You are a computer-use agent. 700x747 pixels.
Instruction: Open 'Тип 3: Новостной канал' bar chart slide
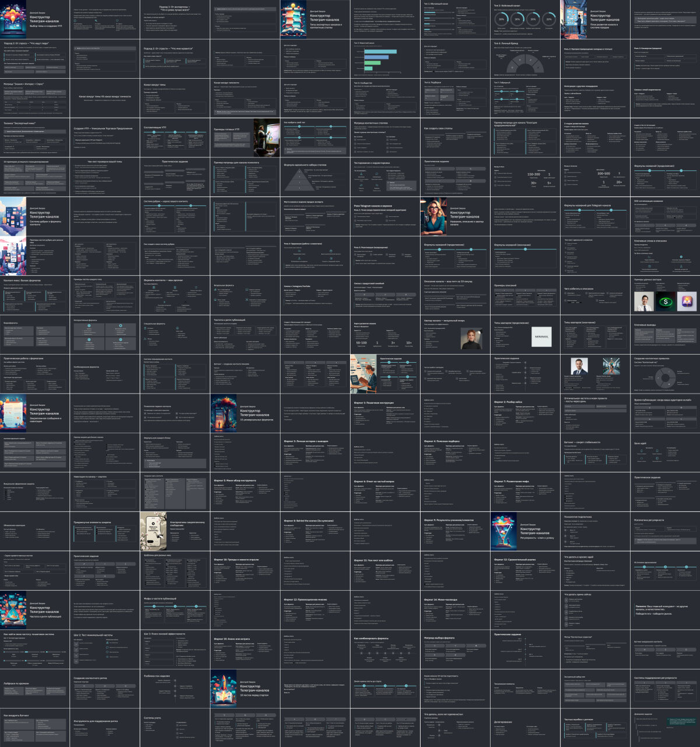pos(385,59)
